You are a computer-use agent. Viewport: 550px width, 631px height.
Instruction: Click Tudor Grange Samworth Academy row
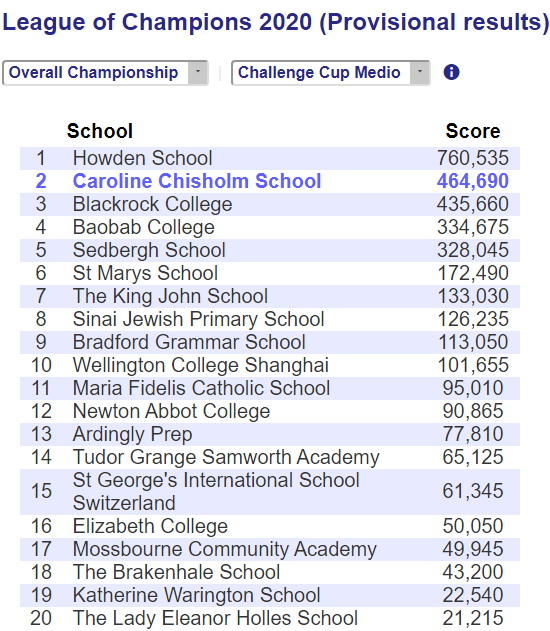click(x=270, y=457)
